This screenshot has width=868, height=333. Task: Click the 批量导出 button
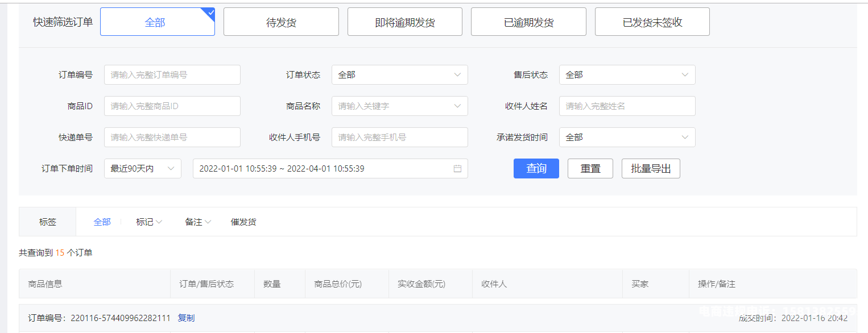651,169
